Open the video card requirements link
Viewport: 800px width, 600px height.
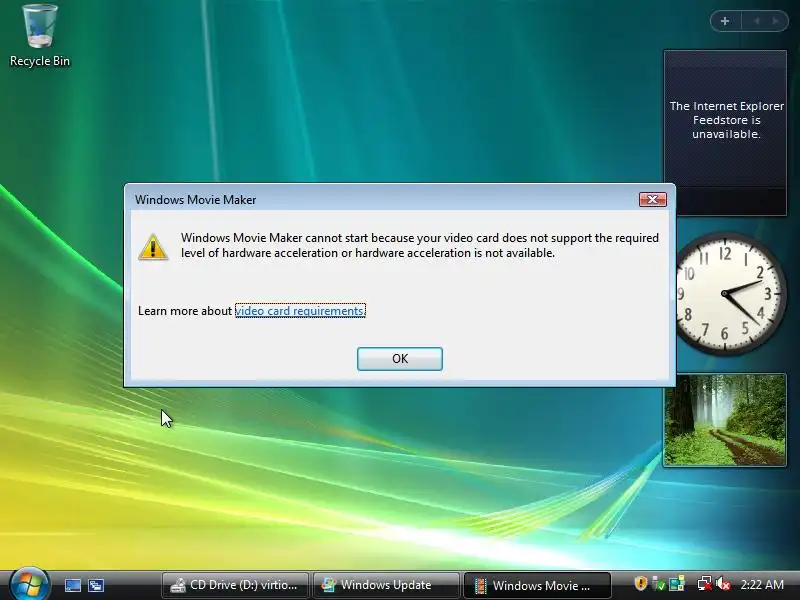(300, 311)
